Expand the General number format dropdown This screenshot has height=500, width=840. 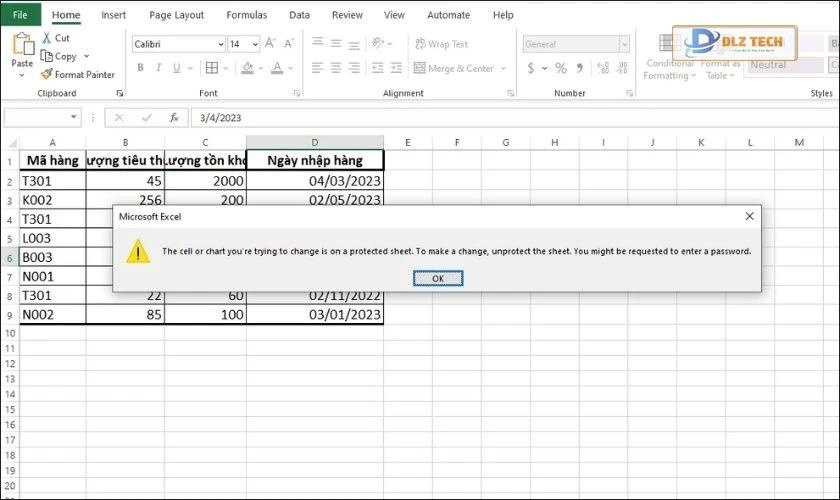tap(624, 44)
